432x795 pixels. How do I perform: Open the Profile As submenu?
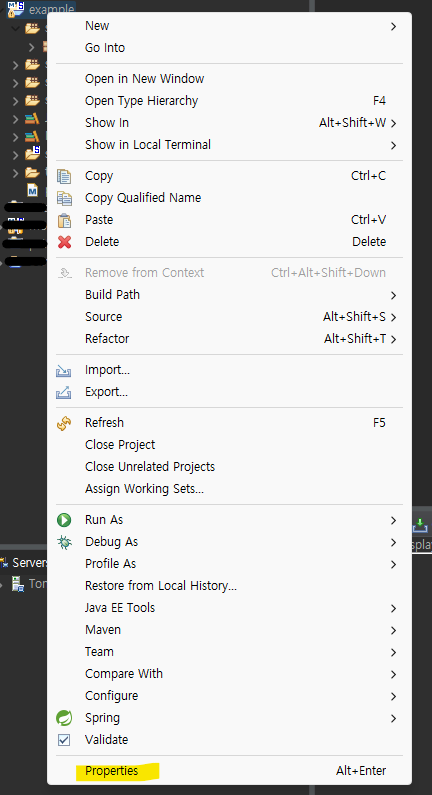click(x=229, y=564)
